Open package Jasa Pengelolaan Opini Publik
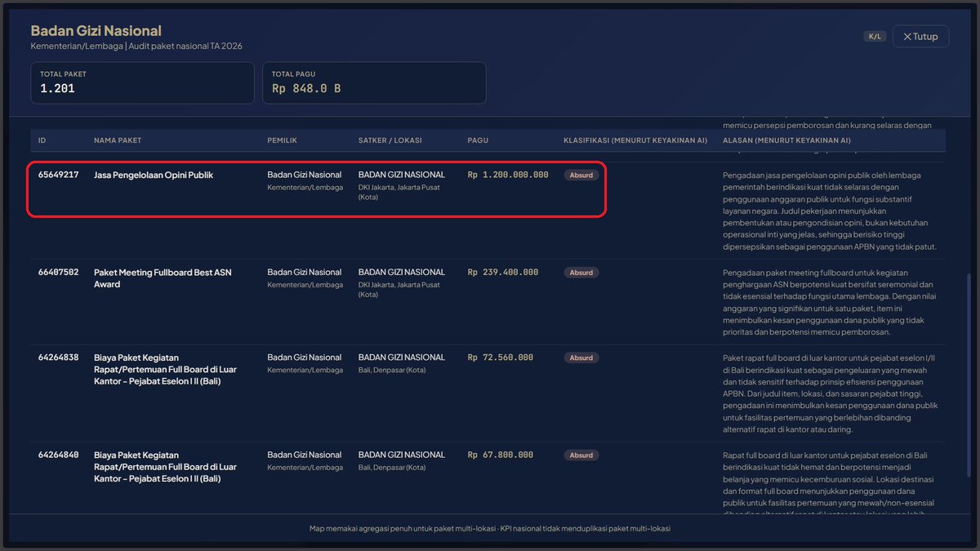Image resolution: width=980 pixels, height=551 pixels. click(154, 175)
